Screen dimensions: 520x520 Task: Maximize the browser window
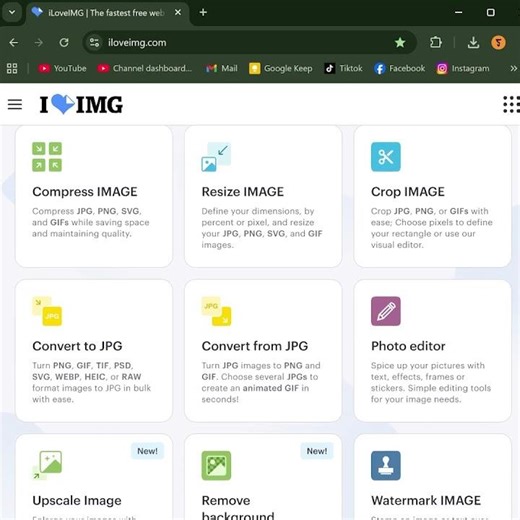[491, 13]
